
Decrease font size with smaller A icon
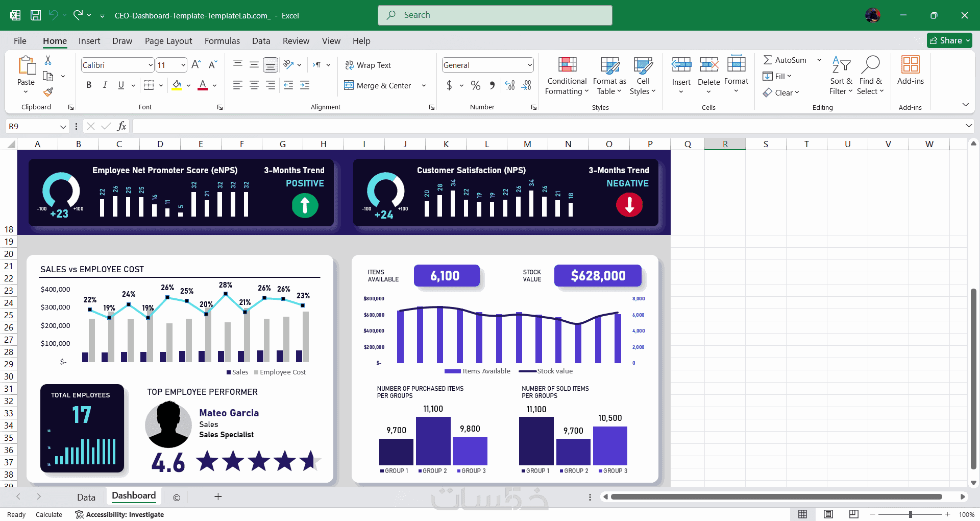click(213, 65)
